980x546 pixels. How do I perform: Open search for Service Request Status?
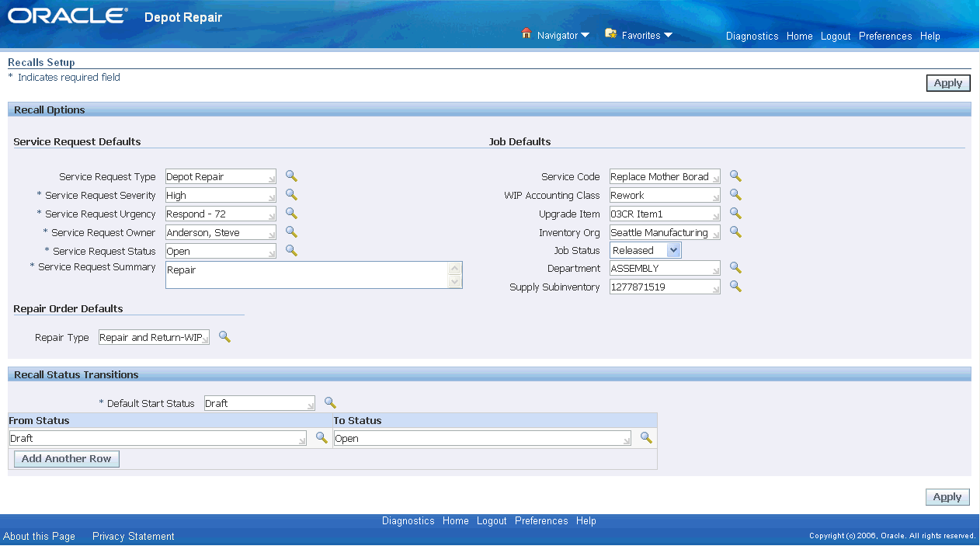291,251
